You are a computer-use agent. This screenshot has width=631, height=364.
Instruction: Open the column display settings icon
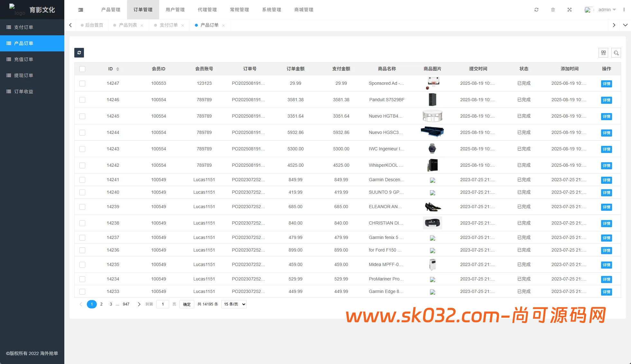tap(603, 53)
